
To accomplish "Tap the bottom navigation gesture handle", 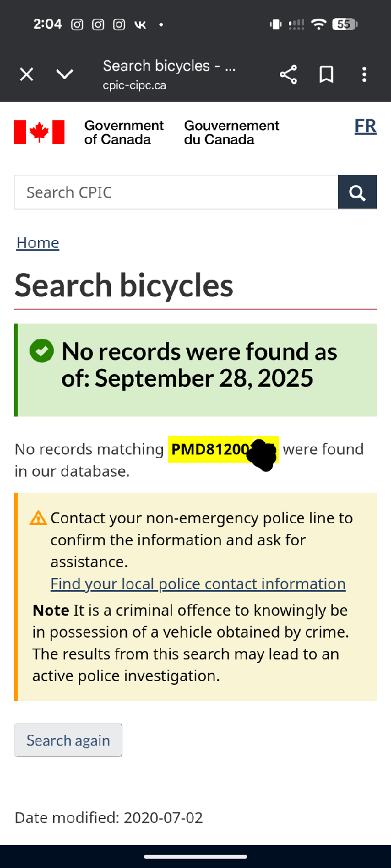I will point(195,856).
